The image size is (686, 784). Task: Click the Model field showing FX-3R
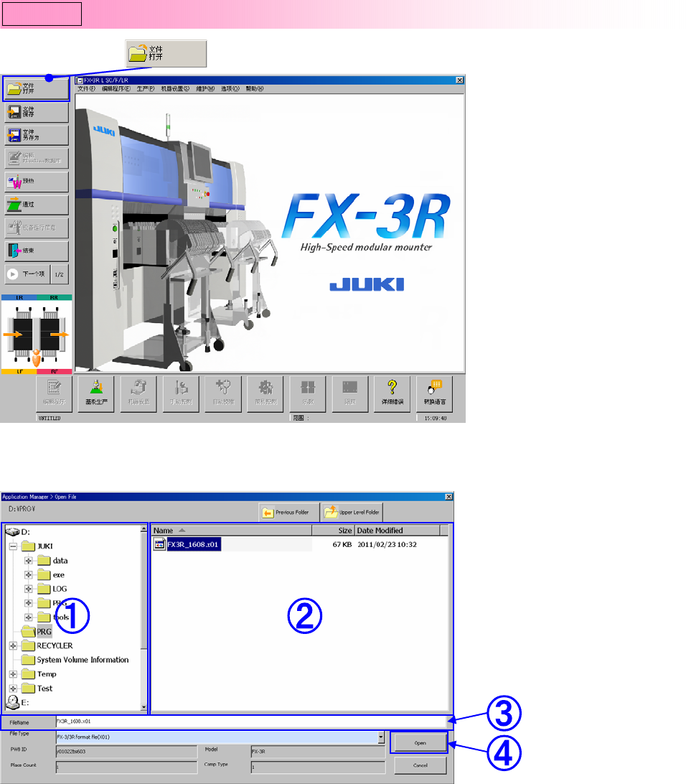pyautogui.click(x=318, y=752)
